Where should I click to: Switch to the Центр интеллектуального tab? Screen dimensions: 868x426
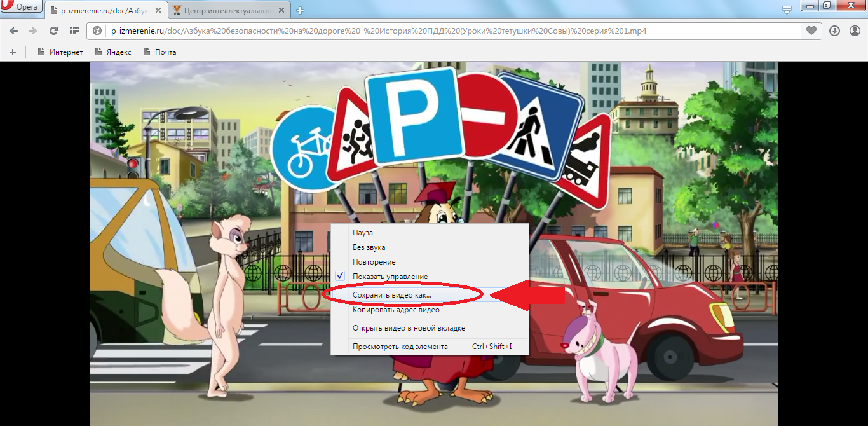pos(230,10)
